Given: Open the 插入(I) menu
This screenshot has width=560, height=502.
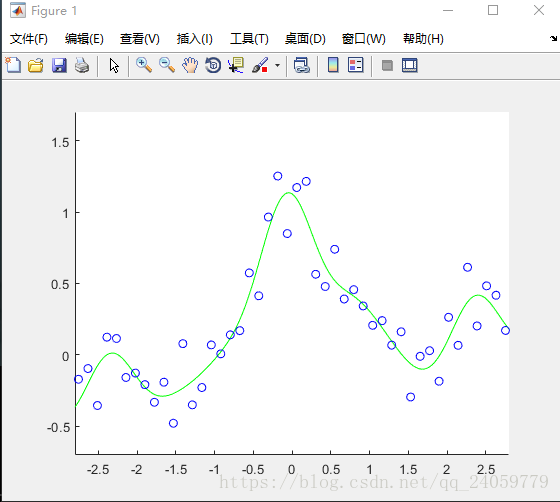Looking at the screenshot, I should (195, 39).
